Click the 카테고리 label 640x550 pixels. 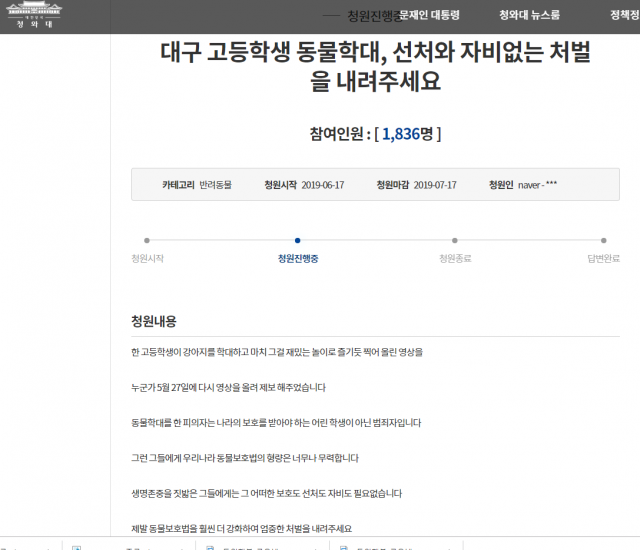pos(178,185)
